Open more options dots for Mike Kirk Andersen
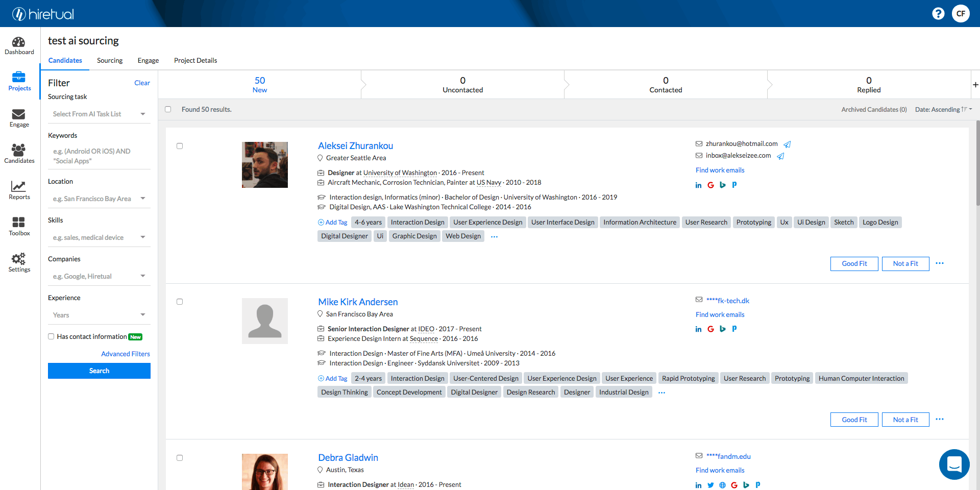Viewport: 980px width, 490px height. pos(940,420)
